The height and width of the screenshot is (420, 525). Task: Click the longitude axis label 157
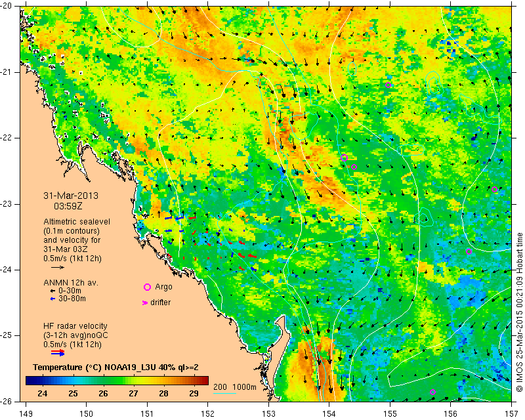click(x=512, y=413)
